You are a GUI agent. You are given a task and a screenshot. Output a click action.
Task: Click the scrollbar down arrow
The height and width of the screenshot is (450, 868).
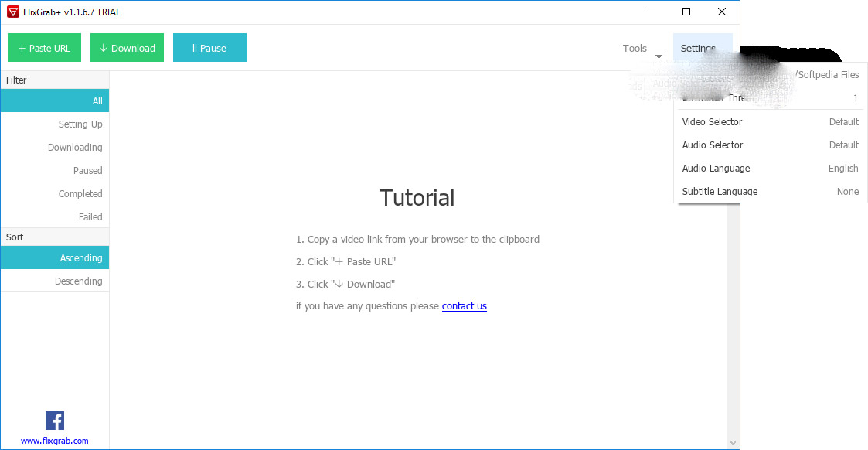(733, 443)
